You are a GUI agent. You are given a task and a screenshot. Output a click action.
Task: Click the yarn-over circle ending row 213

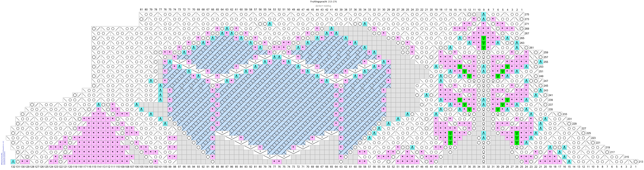636,162
